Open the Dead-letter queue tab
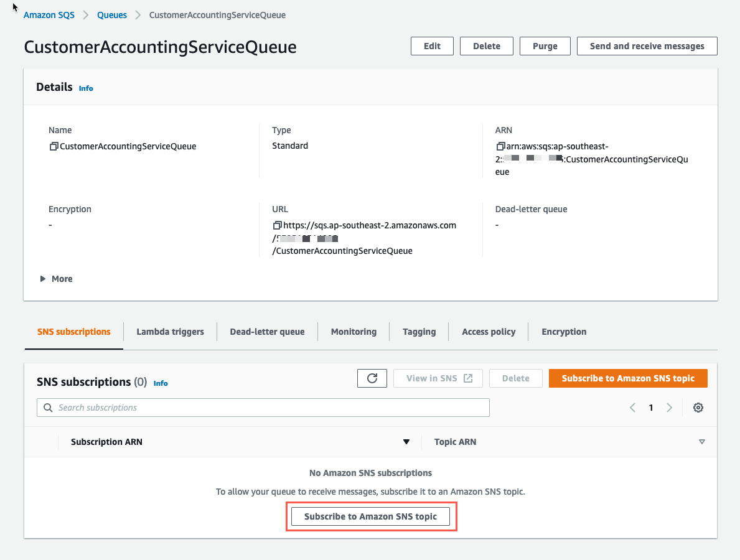Viewport: 740px width, 560px height. point(267,332)
